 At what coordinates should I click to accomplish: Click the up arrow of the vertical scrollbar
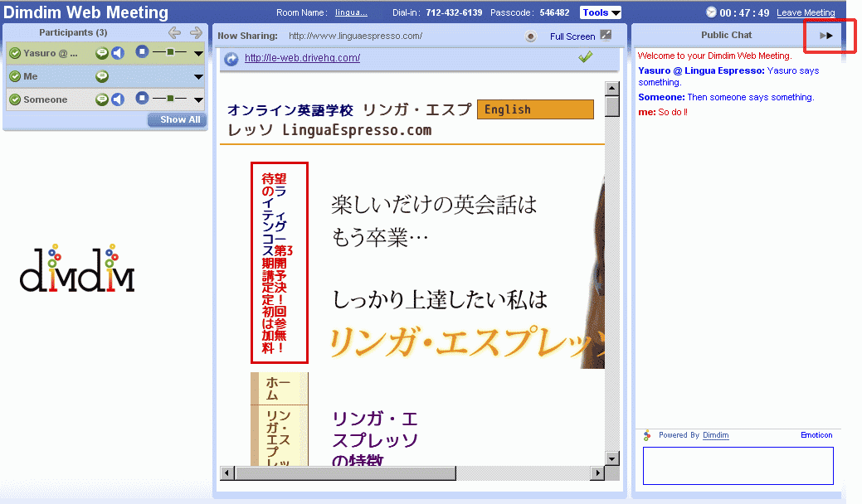coord(612,89)
